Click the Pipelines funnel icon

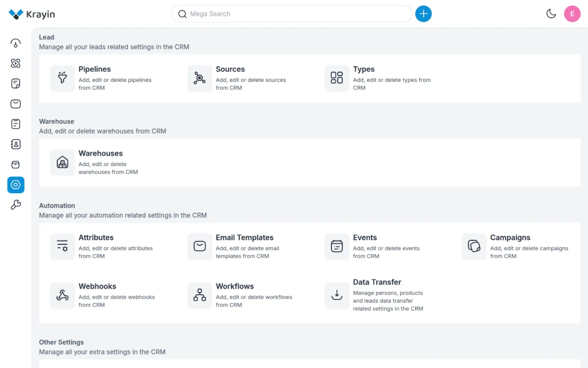click(62, 78)
